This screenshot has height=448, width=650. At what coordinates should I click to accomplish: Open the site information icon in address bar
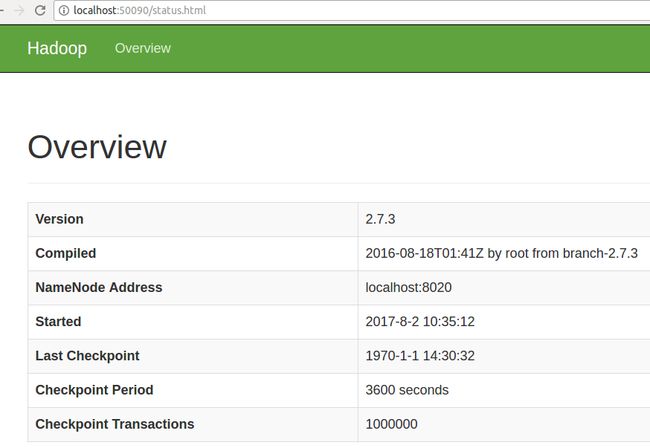(x=63, y=10)
